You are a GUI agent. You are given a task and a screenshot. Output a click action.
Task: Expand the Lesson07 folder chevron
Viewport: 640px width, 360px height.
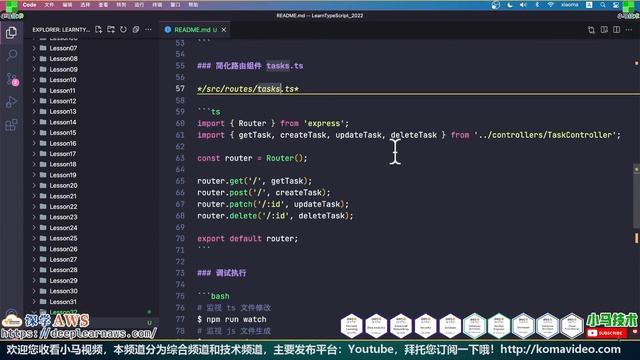34,48
